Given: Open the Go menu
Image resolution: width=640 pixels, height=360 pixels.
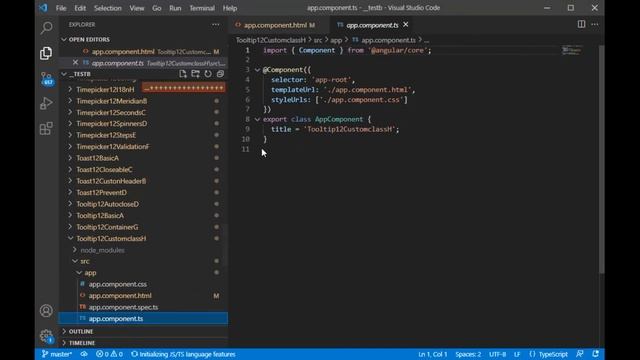Looking at the screenshot, I should click(x=157, y=8).
